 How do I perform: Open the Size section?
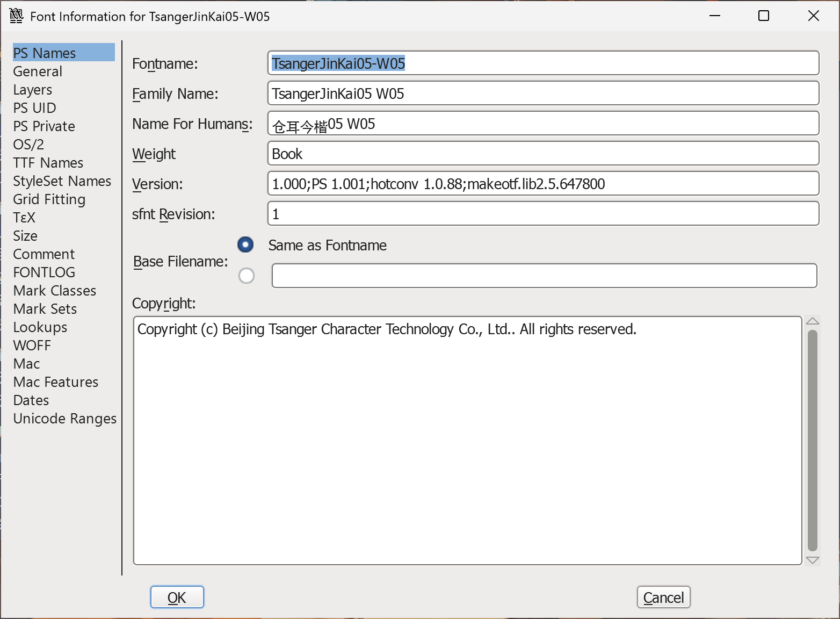25,236
